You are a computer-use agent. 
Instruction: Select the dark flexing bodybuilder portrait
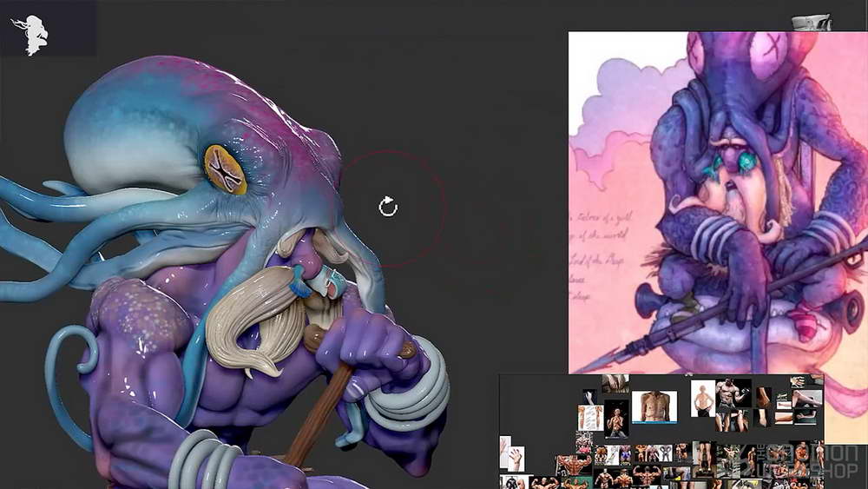click(x=616, y=420)
